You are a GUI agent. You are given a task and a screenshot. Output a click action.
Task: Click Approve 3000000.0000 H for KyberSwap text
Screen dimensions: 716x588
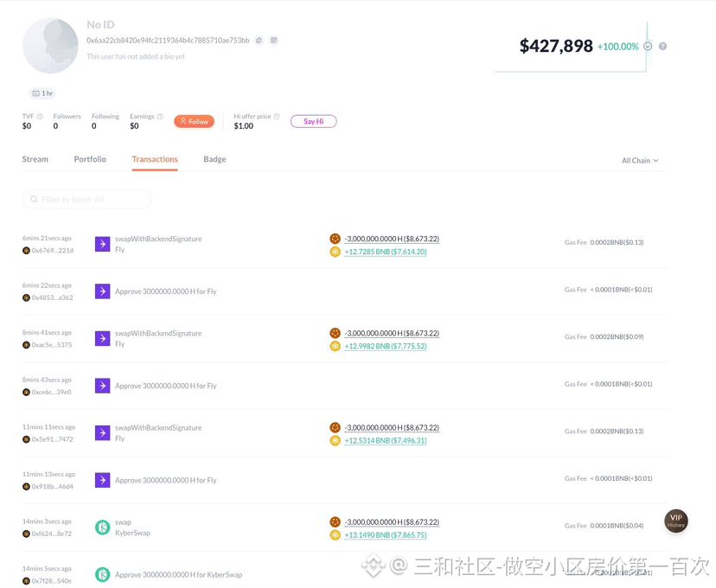(x=178, y=575)
